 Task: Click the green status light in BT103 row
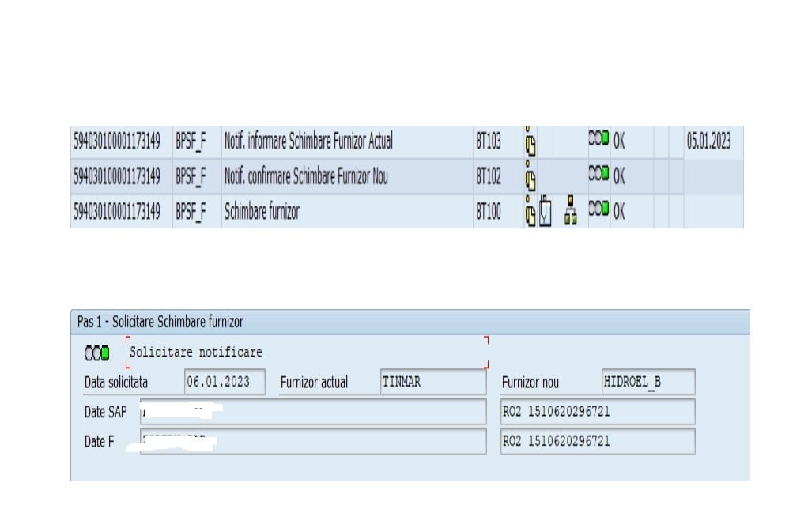598,141
